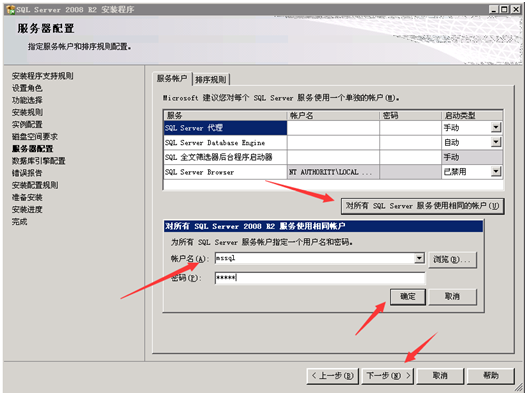Close the installer window
The height and width of the screenshot is (395, 527).
pyautogui.click(x=516, y=9)
